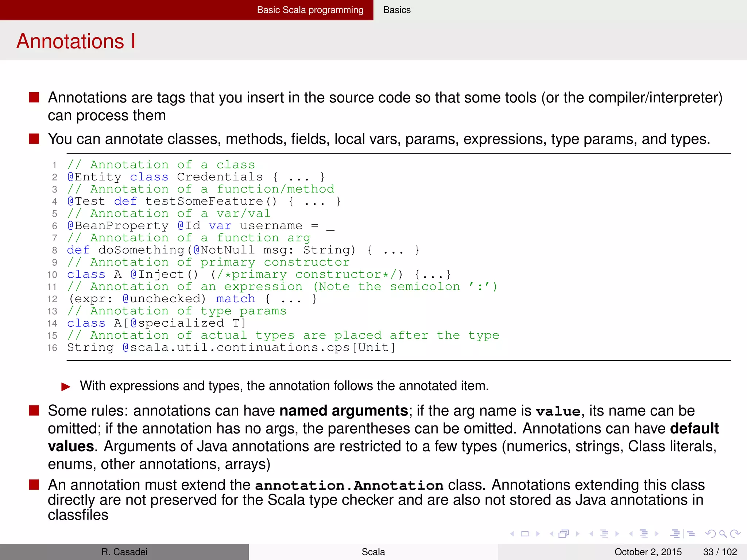Click code line @Entity class Credentials
Viewport: 747px width, 560px height.
[x=196, y=177]
